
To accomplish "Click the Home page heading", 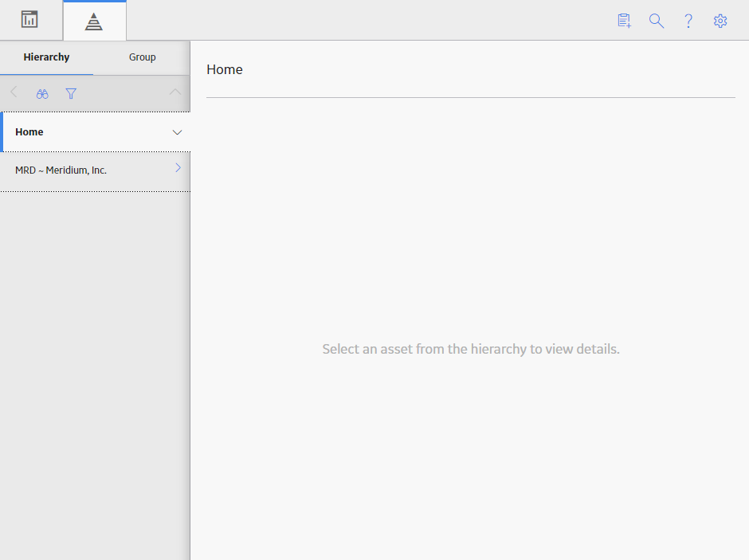I will point(225,70).
